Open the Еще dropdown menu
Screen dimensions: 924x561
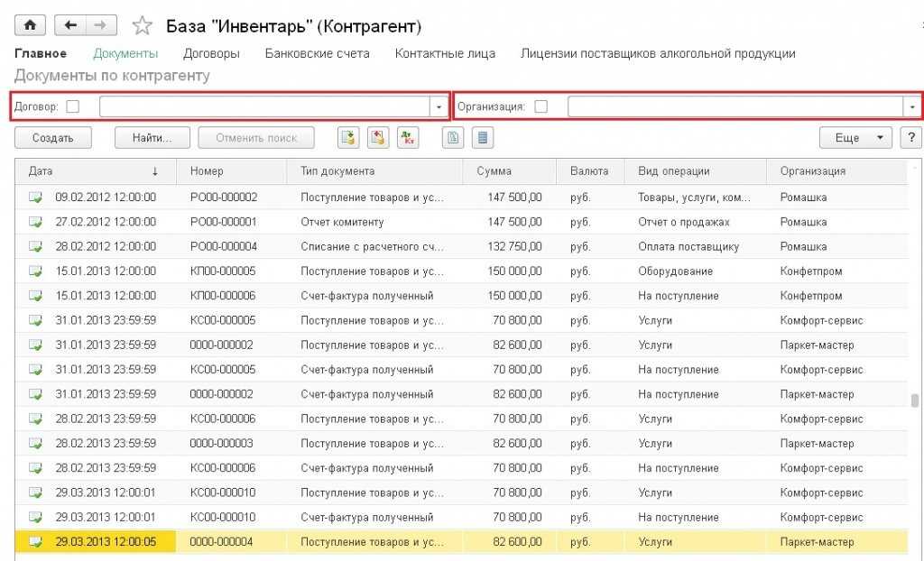point(855,138)
